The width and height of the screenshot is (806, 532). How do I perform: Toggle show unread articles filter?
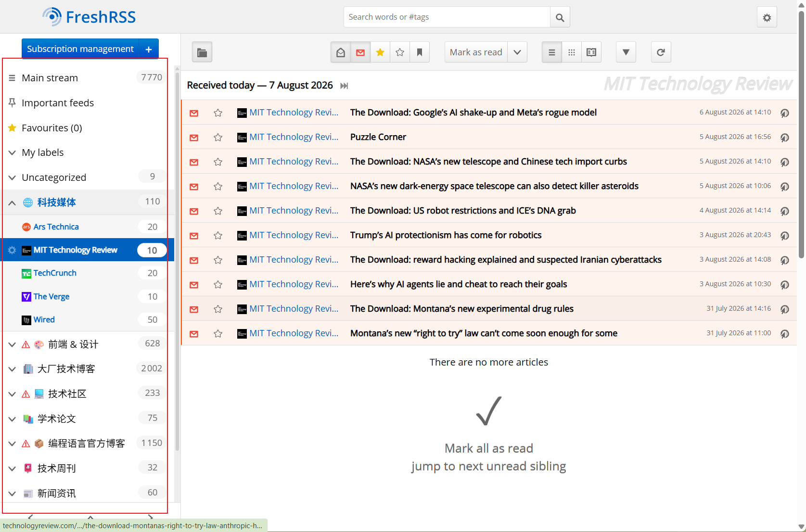pyautogui.click(x=360, y=52)
